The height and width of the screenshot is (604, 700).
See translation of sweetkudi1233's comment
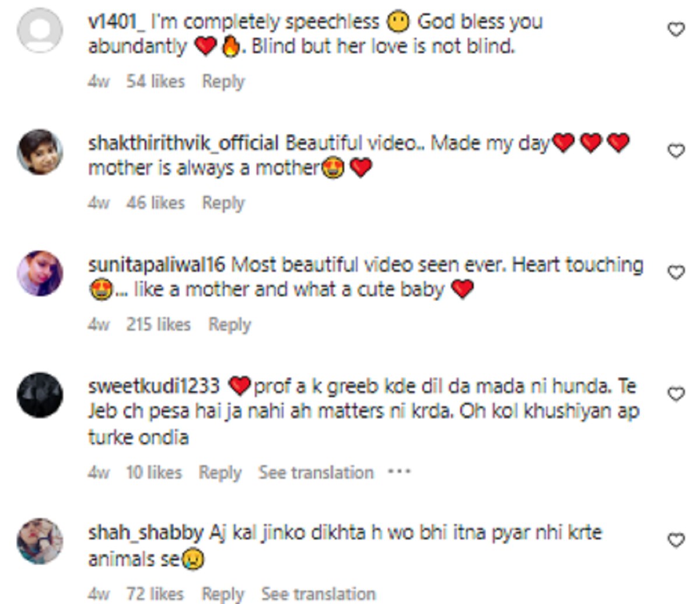[316, 472]
